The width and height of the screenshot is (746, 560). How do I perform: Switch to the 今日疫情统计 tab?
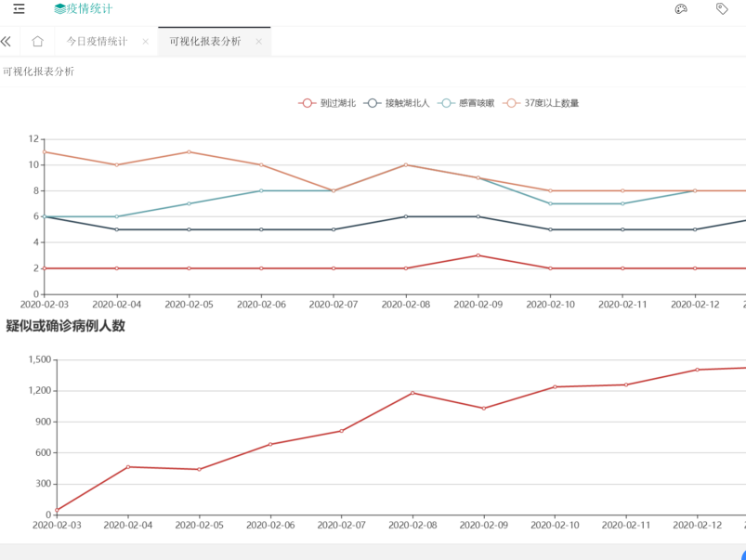pos(97,42)
